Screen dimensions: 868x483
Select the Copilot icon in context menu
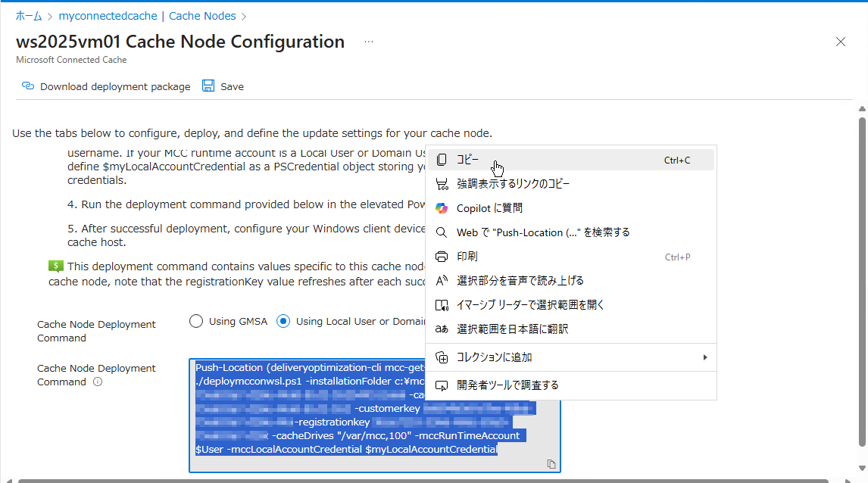(x=442, y=207)
